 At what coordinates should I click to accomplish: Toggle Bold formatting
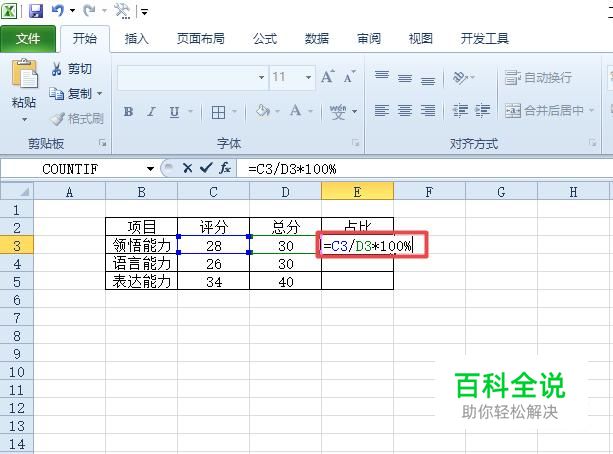click(x=128, y=112)
